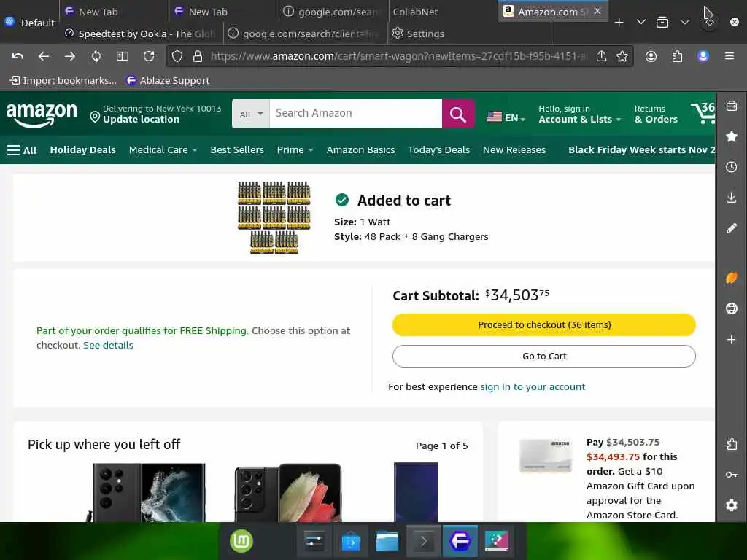
Task: Go back with the left arrow button
Action: point(44,56)
